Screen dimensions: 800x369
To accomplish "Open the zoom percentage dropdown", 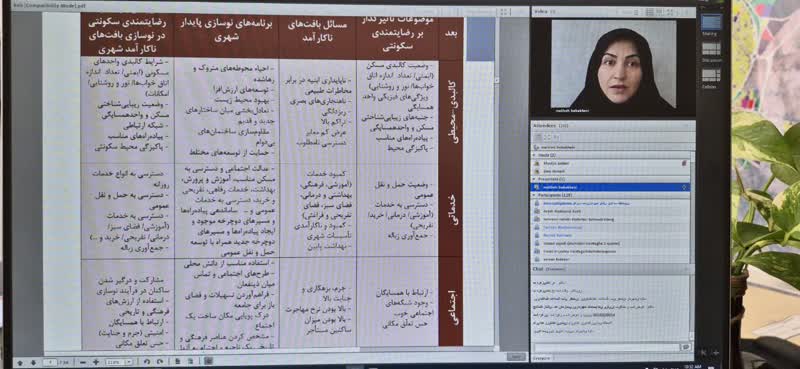I will click(x=119, y=362).
